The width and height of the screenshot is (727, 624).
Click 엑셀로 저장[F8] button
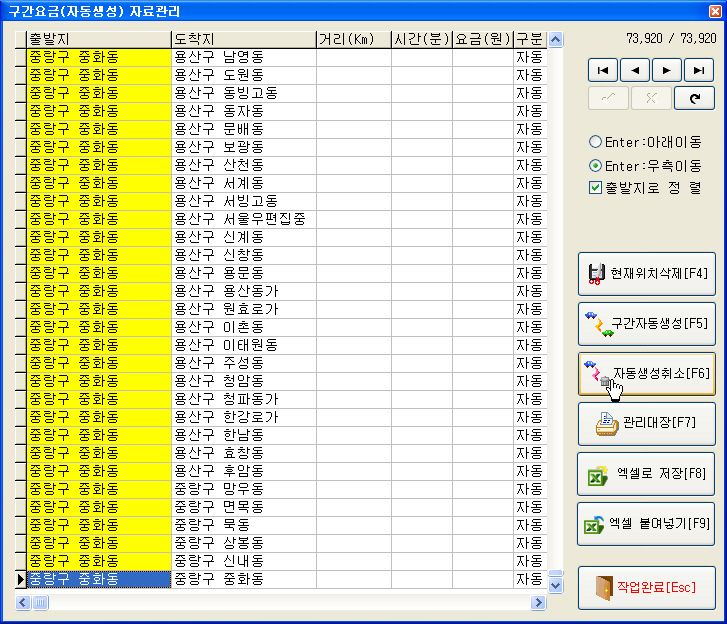coord(646,474)
